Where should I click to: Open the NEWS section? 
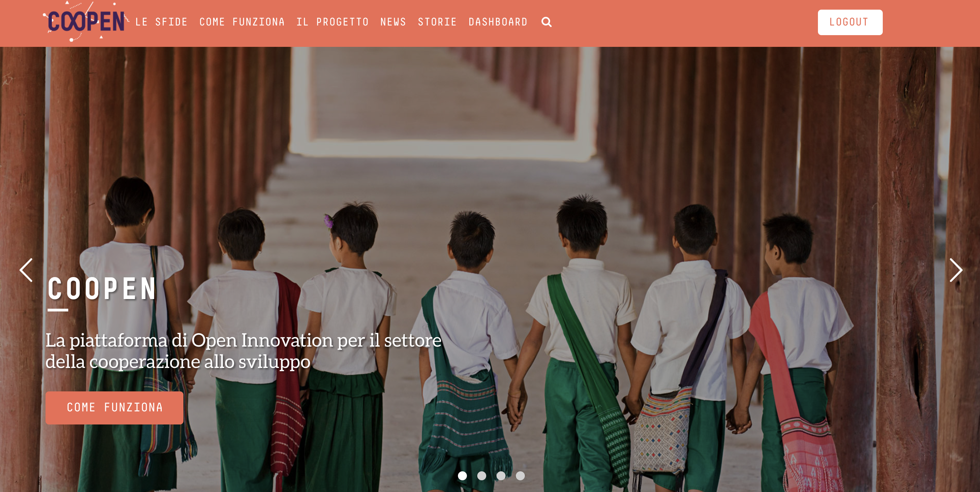[x=393, y=22]
